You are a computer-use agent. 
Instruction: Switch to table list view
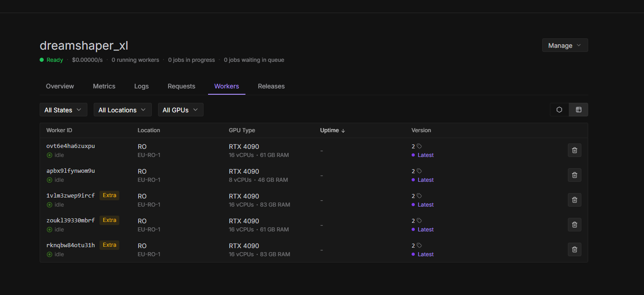click(x=579, y=110)
